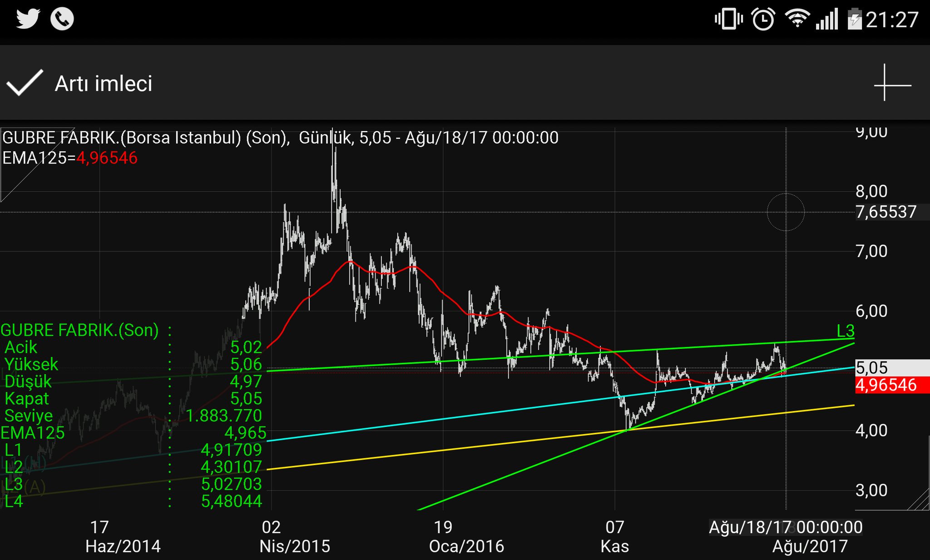Tap the cellular signal bars icon

[x=827, y=20]
